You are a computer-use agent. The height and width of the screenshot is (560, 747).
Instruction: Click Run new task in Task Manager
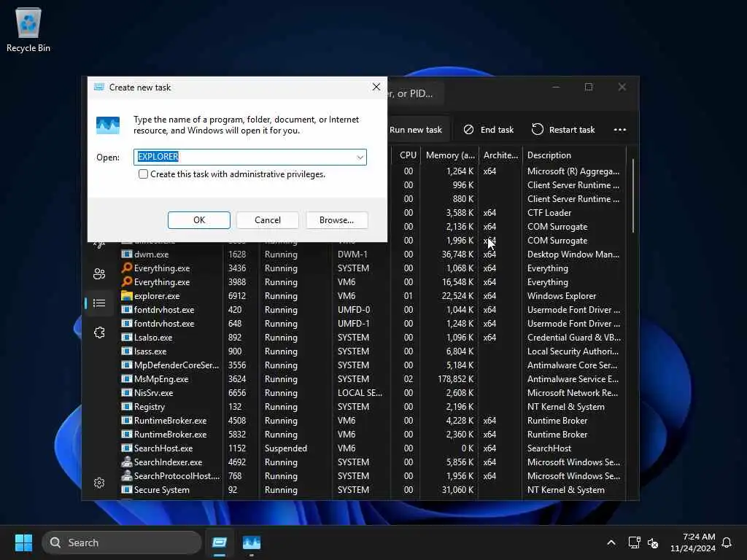point(415,130)
